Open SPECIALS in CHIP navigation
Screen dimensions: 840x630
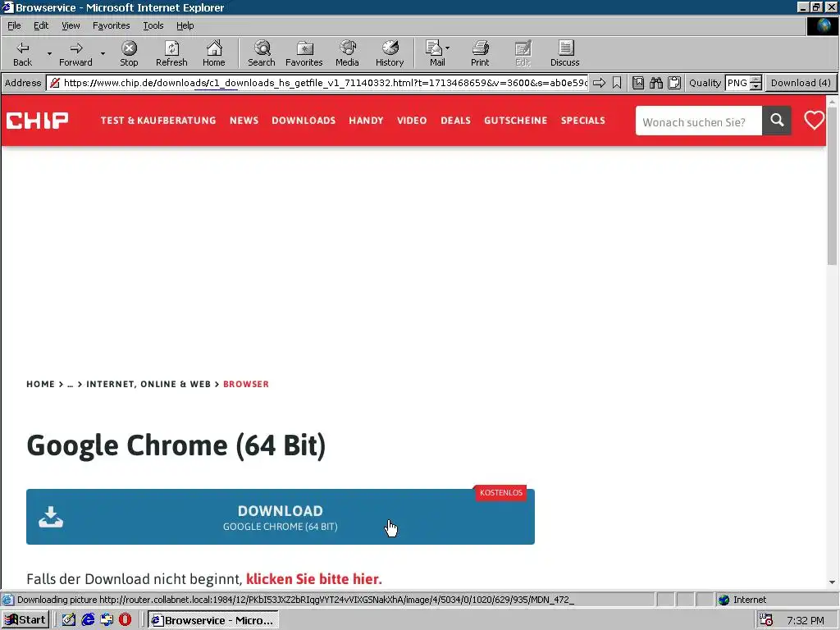click(583, 121)
